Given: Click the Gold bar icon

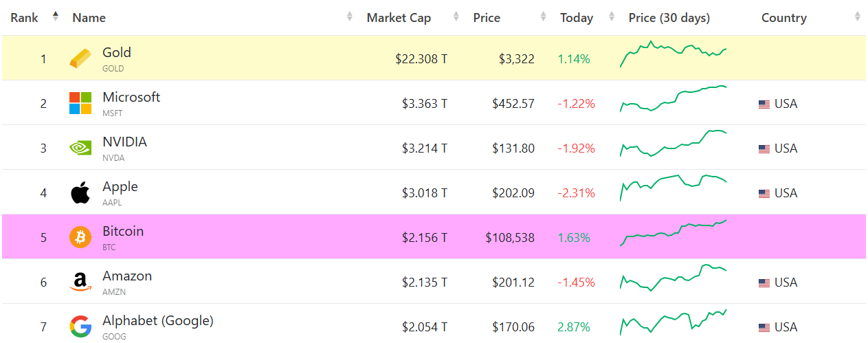Looking at the screenshot, I should tap(80, 59).
